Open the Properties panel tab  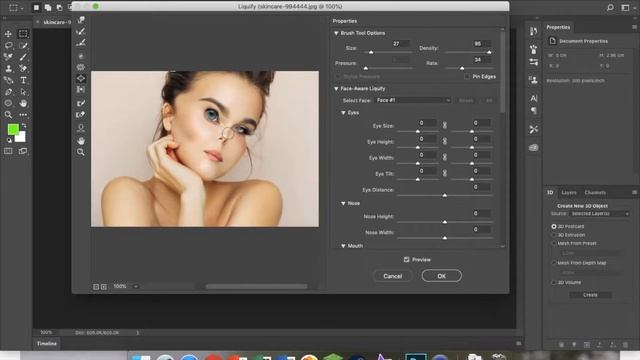558,27
